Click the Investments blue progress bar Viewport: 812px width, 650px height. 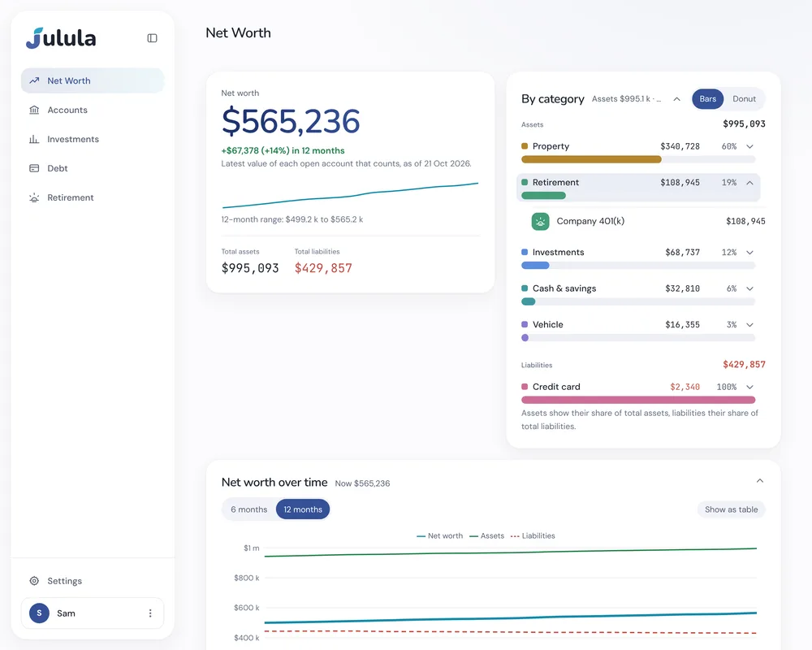pos(535,266)
